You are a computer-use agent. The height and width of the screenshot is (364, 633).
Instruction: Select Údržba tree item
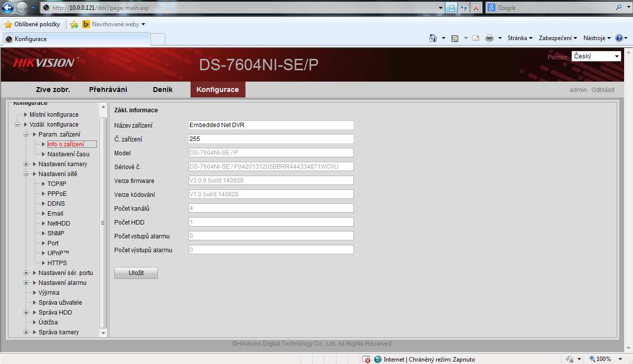tap(48, 322)
